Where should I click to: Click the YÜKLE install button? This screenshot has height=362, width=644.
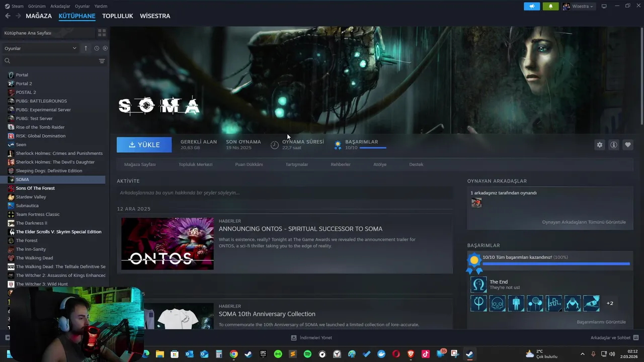coord(144,145)
